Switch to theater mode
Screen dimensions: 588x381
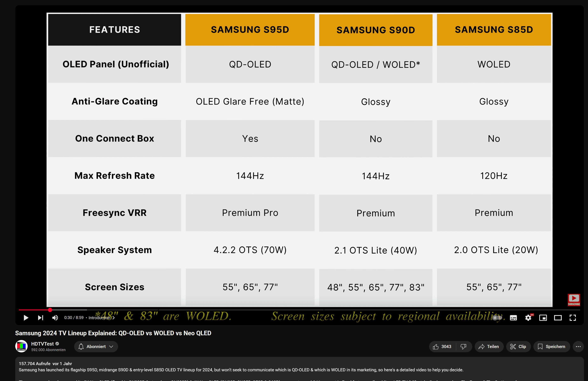click(558, 318)
